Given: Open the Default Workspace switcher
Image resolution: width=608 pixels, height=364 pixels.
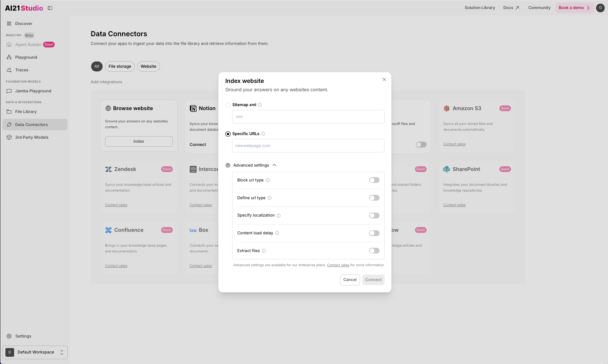Looking at the screenshot, I should tap(35, 352).
